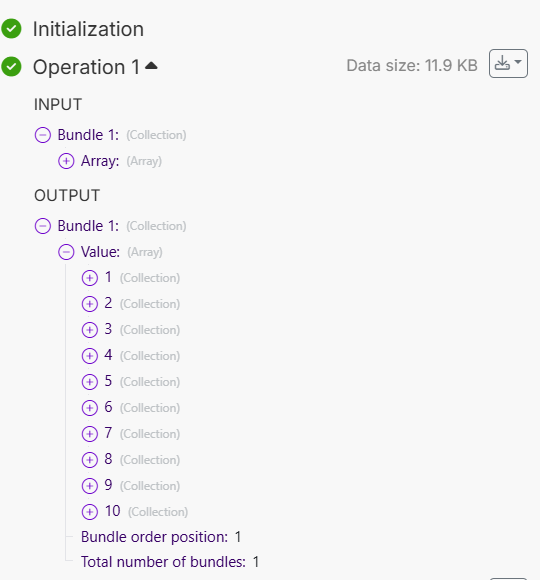Viewport: 540px width, 580px height.
Task: Expand the input Array item
Action: 66,161
